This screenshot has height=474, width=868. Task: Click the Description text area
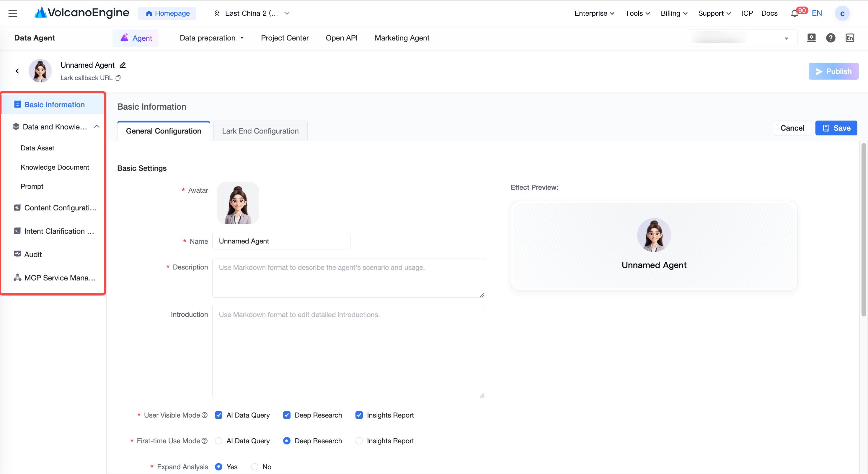[x=348, y=278]
